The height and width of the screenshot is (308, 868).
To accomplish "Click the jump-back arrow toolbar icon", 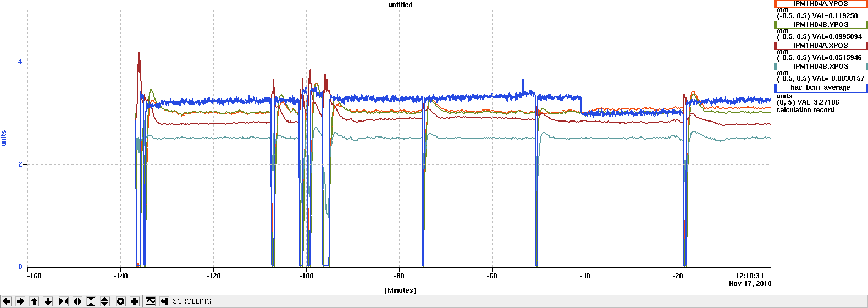I will 164,301.
